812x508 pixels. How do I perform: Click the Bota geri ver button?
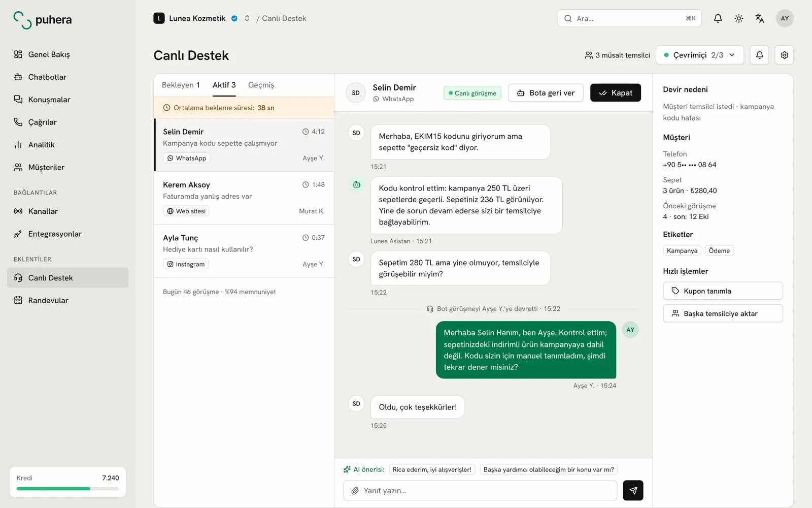pyautogui.click(x=546, y=93)
